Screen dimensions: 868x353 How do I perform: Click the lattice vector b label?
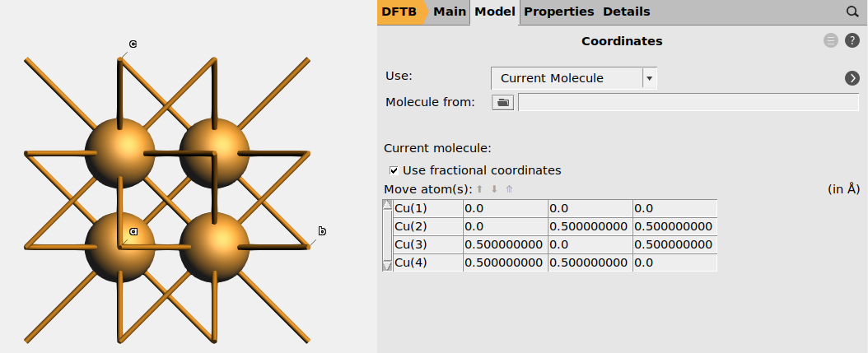pyautogui.click(x=322, y=231)
